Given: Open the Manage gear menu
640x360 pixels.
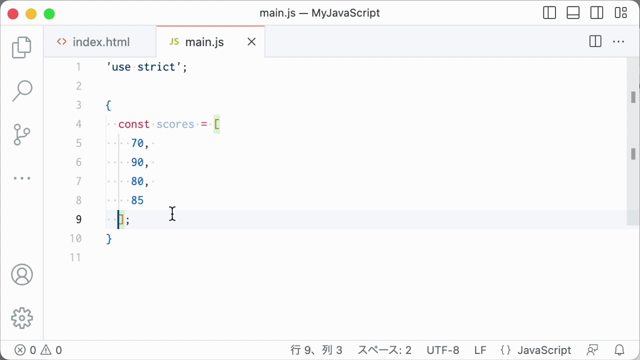Looking at the screenshot, I should click(x=22, y=318).
